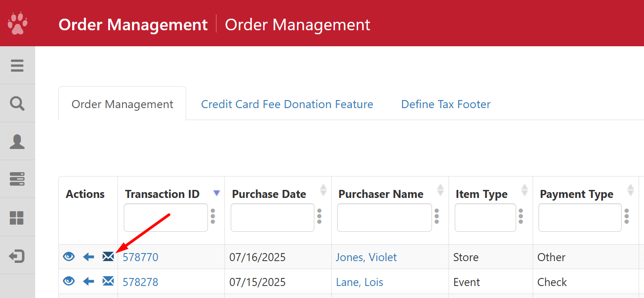Image resolution: width=644 pixels, height=298 pixels.
Task: Sort by Item Type arrows
Action: [525, 190]
